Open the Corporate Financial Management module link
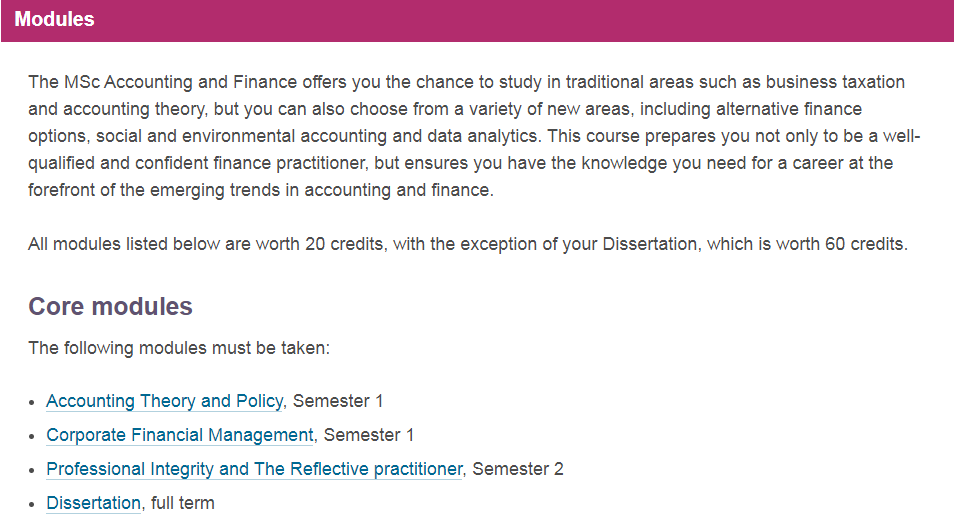Image resolution: width=954 pixels, height=531 pixels. [x=180, y=435]
